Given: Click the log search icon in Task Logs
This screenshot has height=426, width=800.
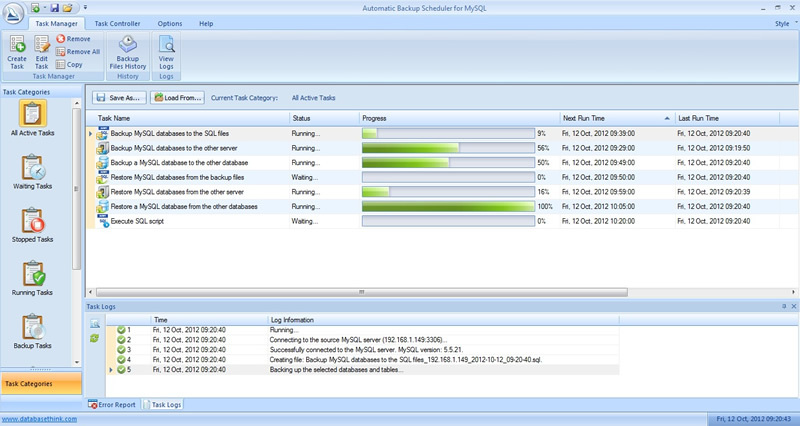Looking at the screenshot, I should click(x=95, y=324).
